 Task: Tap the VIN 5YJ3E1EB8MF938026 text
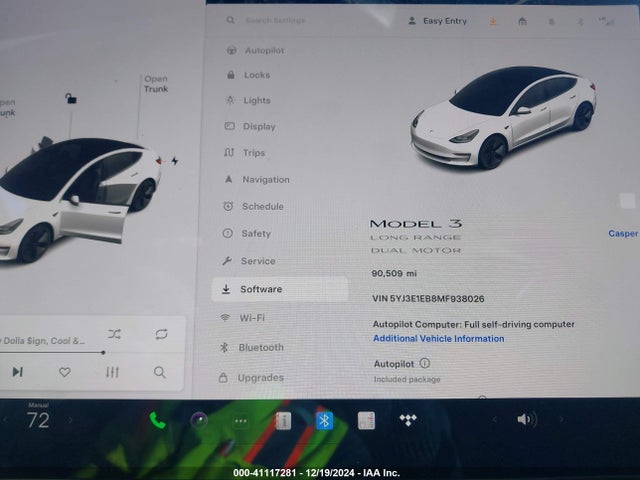point(428,299)
